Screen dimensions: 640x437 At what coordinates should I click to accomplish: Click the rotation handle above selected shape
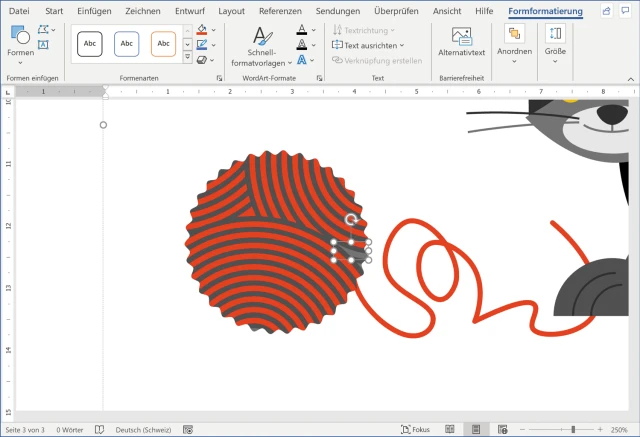pos(350,219)
